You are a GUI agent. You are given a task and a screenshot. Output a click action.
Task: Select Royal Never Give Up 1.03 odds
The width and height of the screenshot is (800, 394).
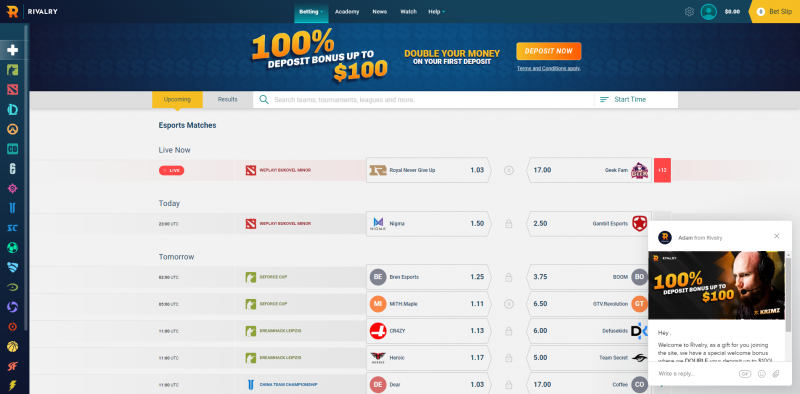point(428,170)
